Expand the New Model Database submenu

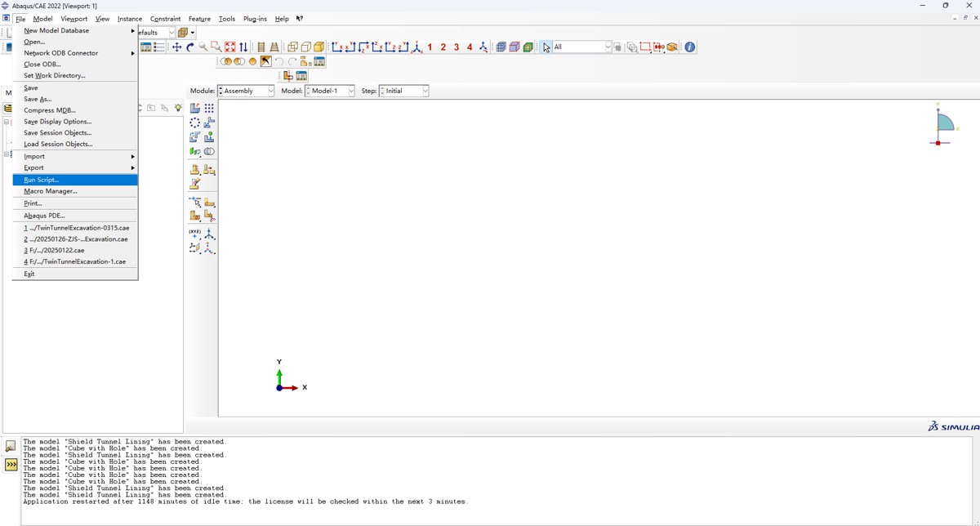point(75,30)
